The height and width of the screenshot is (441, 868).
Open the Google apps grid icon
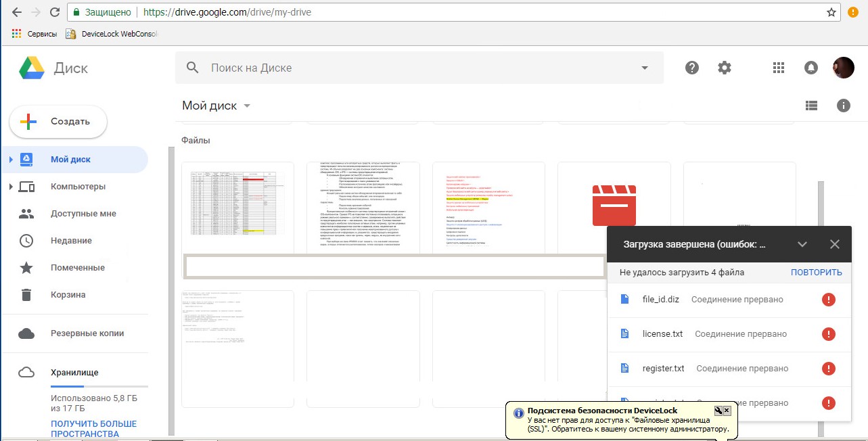pos(778,68)
